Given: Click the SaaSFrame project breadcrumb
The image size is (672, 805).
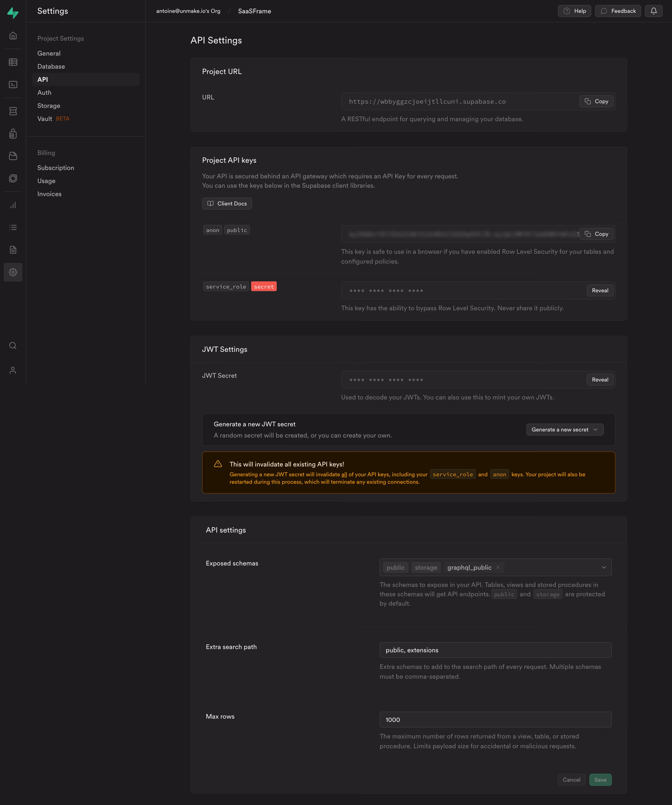Looking at the screenshot, I should [x=254, y=11].
